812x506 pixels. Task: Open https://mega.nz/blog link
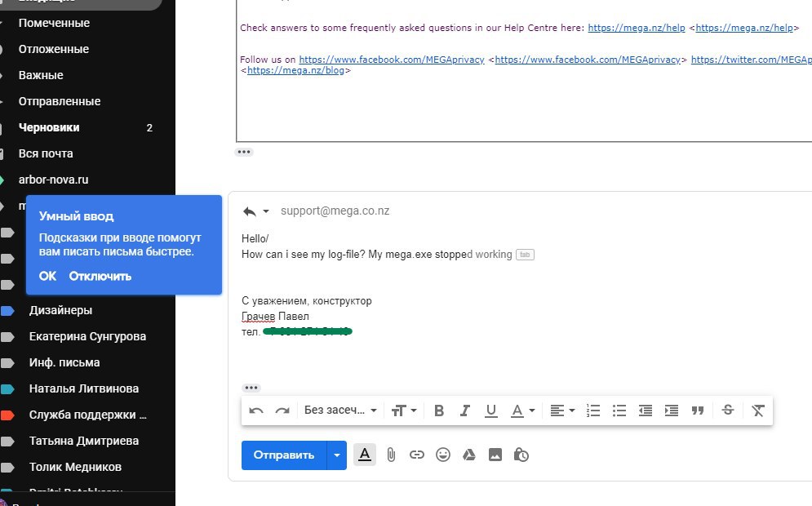(295, 70)
